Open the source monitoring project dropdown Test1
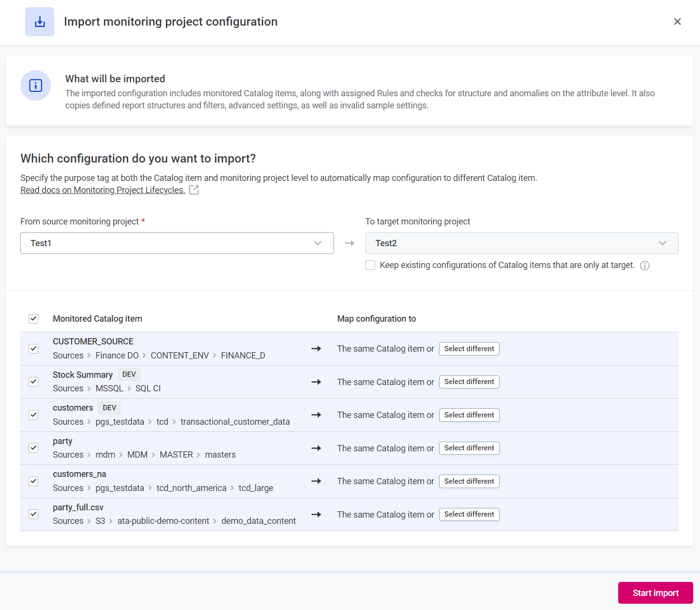This screenshot has height=610, width=700. click(x=177, y=243)
